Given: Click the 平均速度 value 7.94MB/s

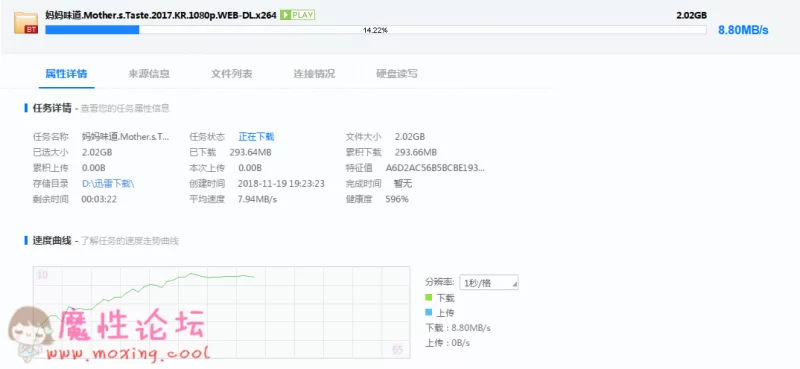Looking at the screenshot, I should coord(258,199).
